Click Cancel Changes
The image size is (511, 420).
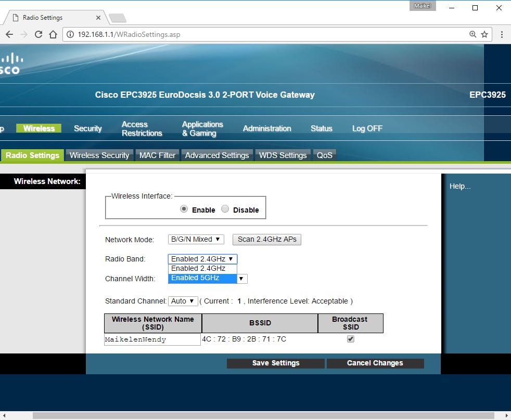click(375, 363)
